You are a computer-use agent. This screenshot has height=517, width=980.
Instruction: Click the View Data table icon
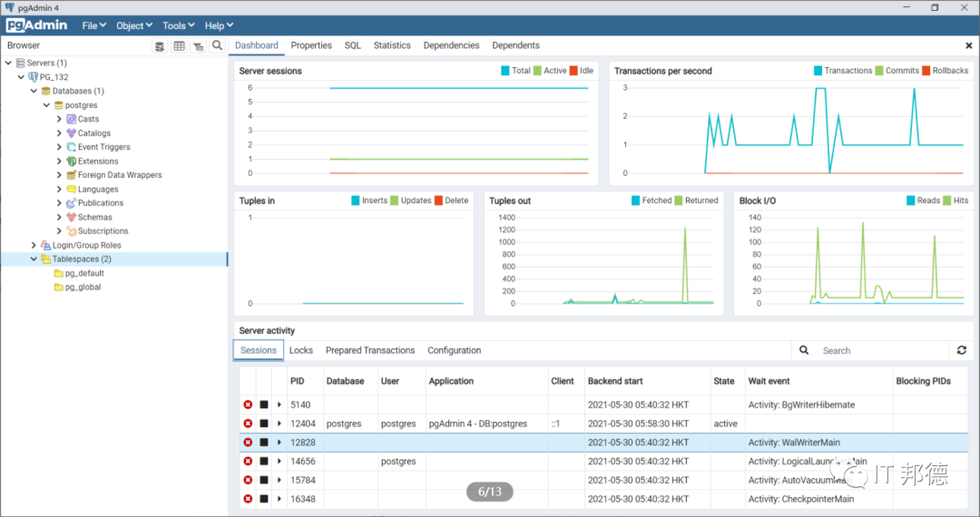[180, 46]
